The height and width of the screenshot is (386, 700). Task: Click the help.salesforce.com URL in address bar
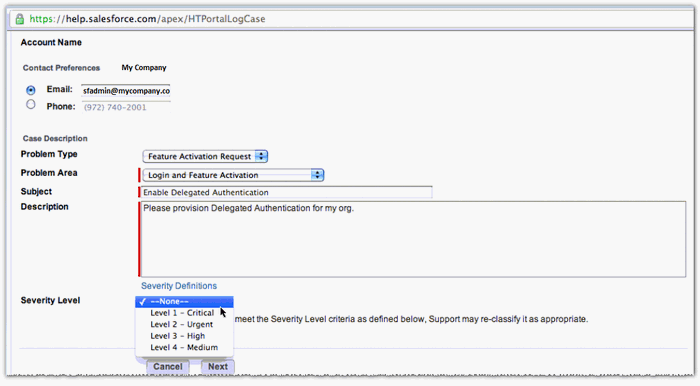[x=147, y=19]
